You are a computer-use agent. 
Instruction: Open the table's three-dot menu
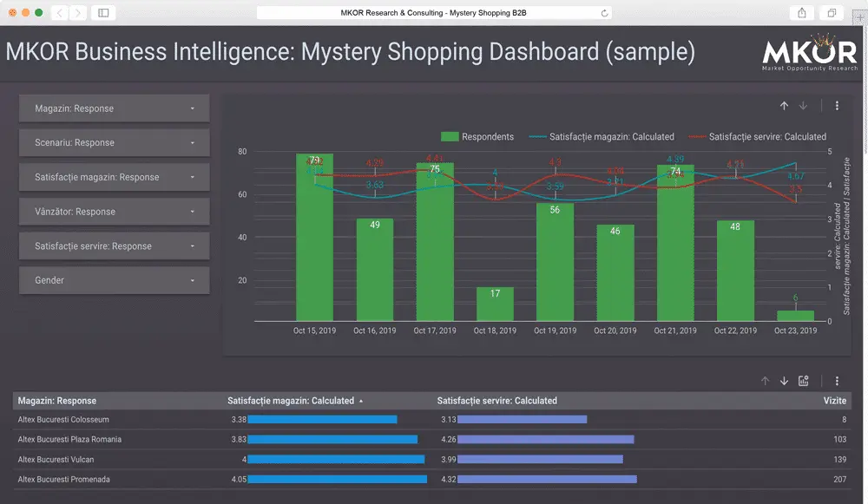[837, 381]
